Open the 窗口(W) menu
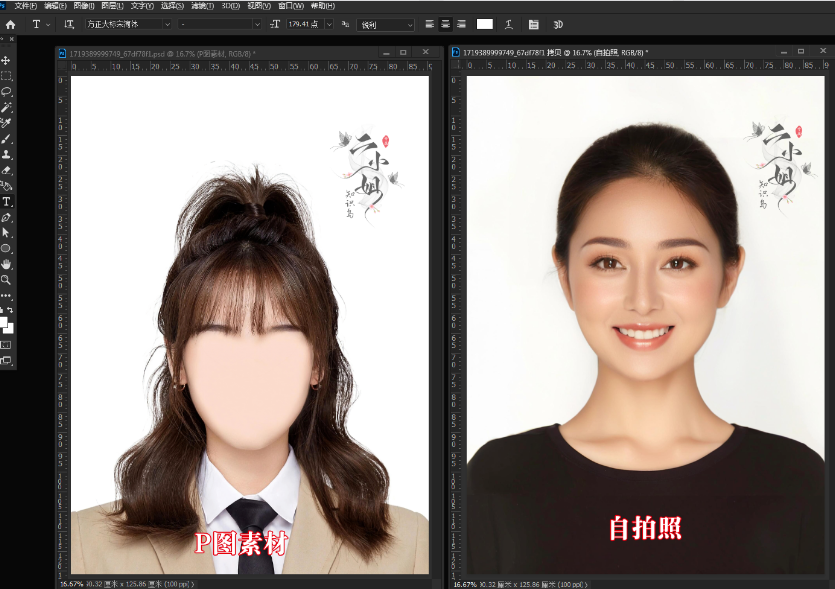 coord(291,6)
